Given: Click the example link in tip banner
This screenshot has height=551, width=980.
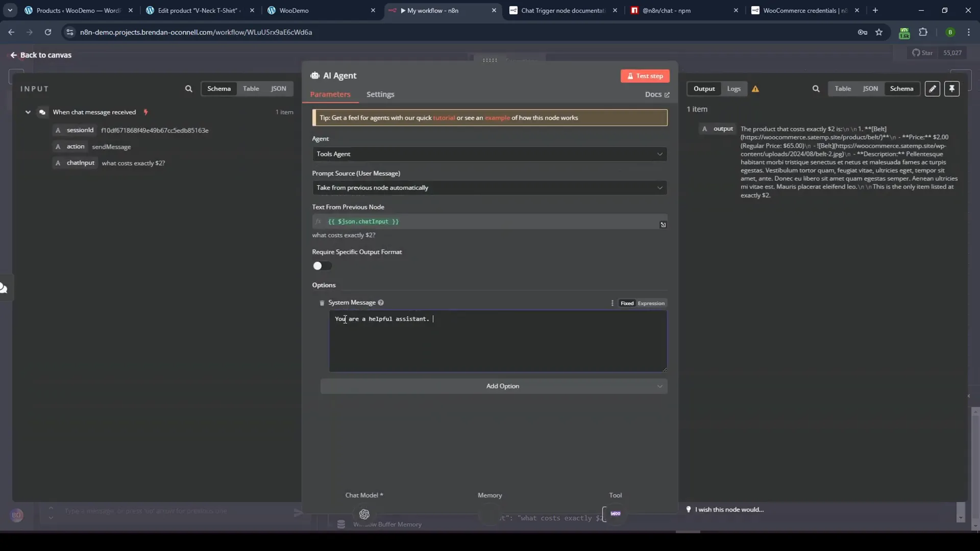Looking at the screenshot, I should pyautogui.click(x=497, y=118).
